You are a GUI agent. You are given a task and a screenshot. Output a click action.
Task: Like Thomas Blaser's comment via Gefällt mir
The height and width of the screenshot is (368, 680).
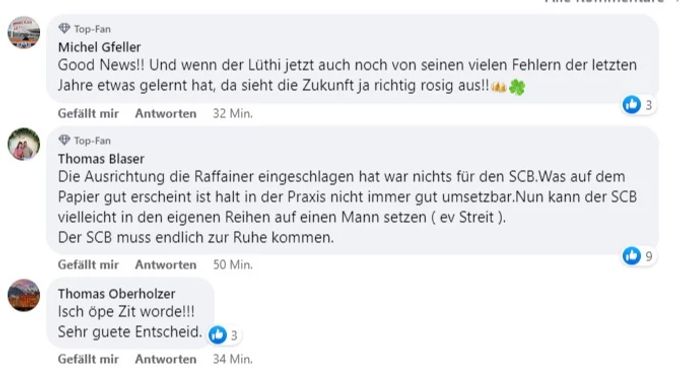(88, 265)
